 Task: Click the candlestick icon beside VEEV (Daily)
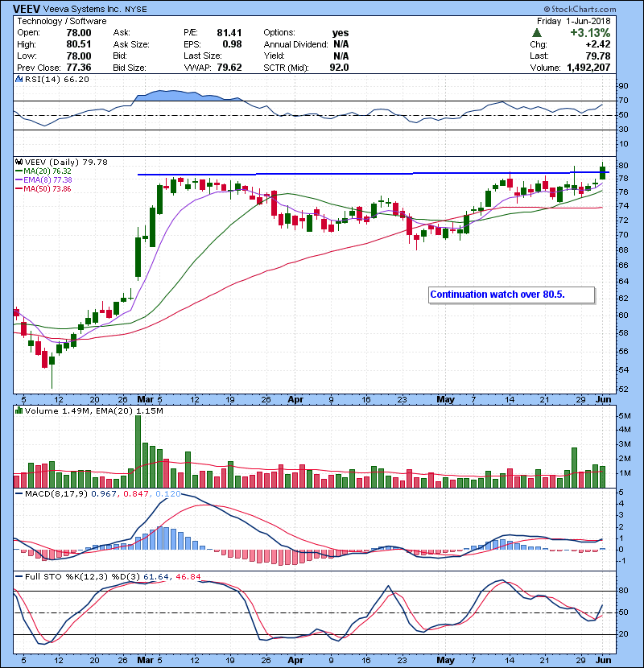point(19,162)
